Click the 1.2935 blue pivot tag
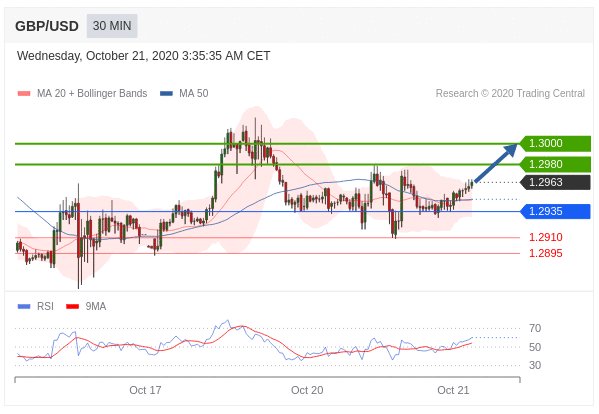This screenshot has height=414, width=599. pos(555,211)
